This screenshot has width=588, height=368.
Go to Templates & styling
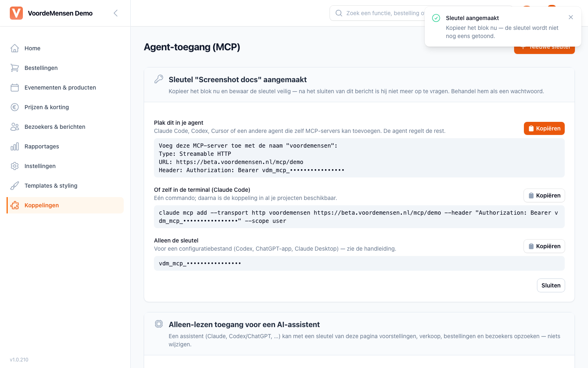point(65,186)
